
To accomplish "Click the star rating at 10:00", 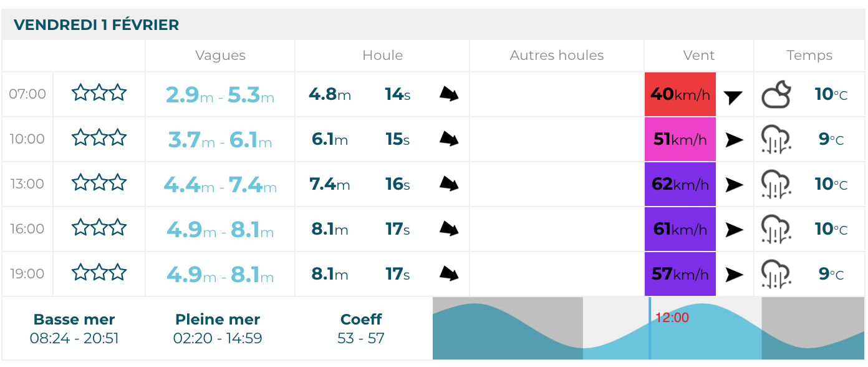I will pos(99,138).
